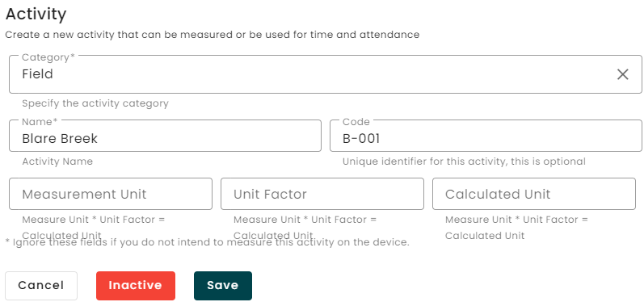The image size is (644, 302).
Task: Focus the Calculated Unit input
Action: 534,194
